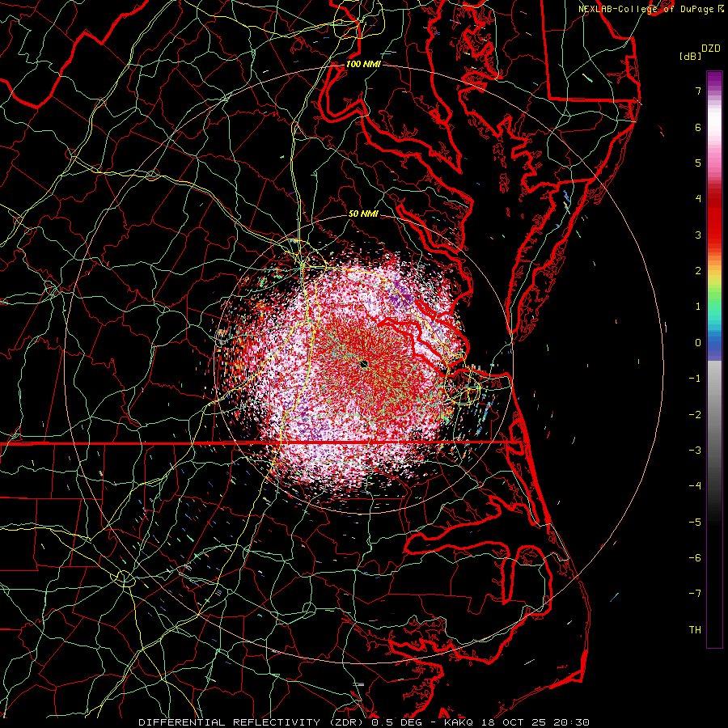Click the 4 dB value on the scale
The width and height of the screenshot is (728, 728).
click(698, 199)
